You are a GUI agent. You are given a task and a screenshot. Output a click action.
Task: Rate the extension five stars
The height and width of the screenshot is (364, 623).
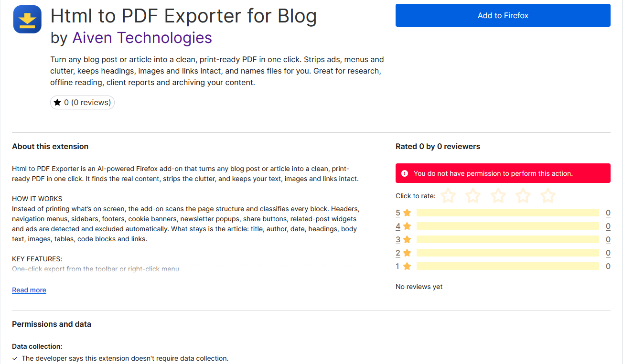(x=548, y=196)
